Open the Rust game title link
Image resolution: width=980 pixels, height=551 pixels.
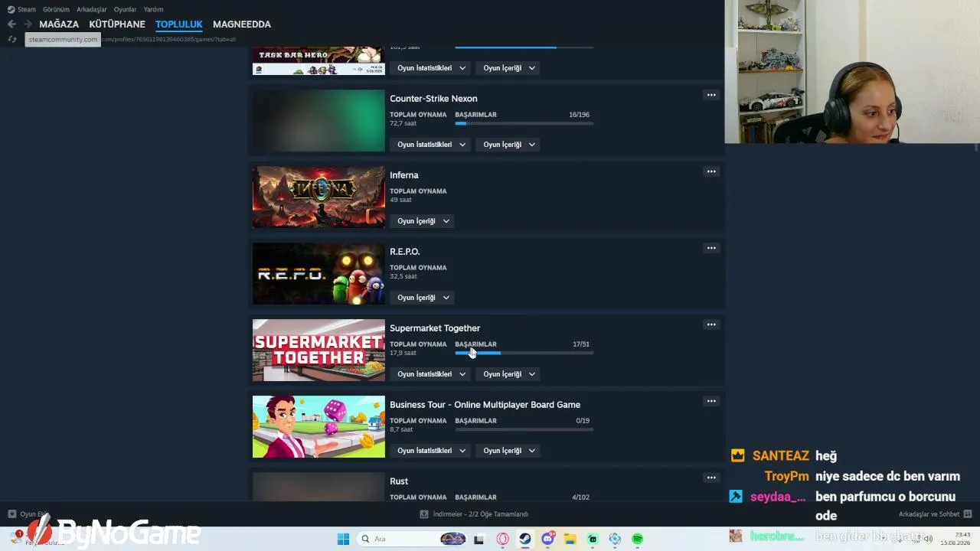[x=399, y=481]
